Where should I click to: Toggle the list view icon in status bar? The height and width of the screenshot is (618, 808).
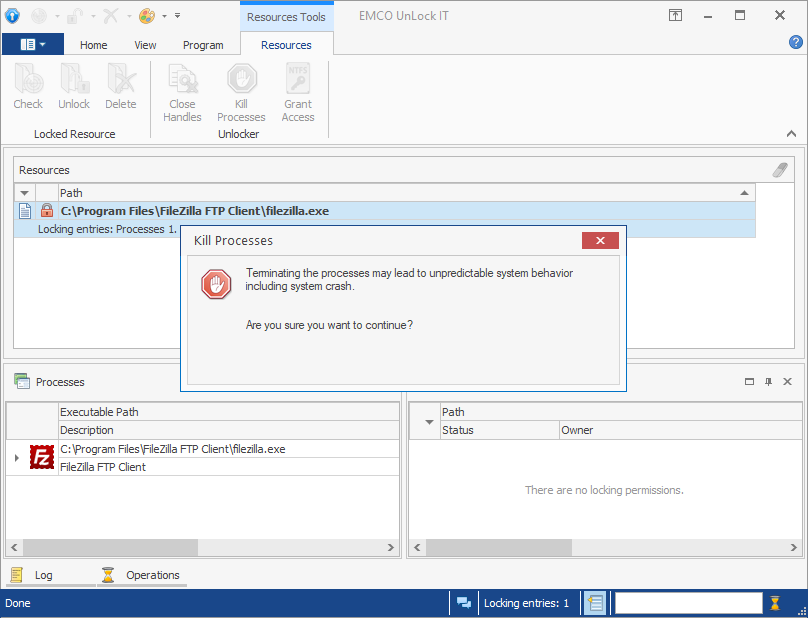coord(595,603)
